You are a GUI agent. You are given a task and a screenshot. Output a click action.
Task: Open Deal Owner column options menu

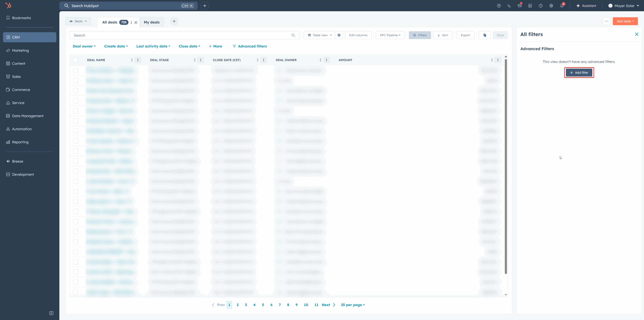pos(326,60)
